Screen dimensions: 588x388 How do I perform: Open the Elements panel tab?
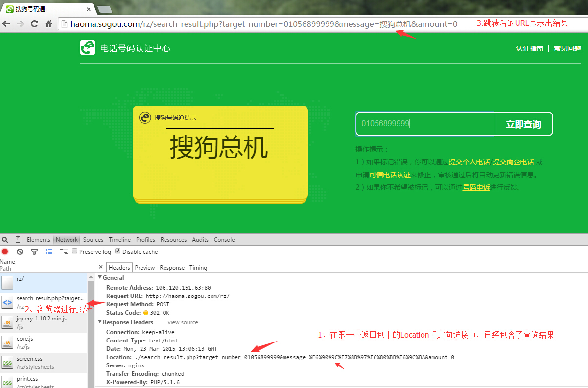pos(39,240)
